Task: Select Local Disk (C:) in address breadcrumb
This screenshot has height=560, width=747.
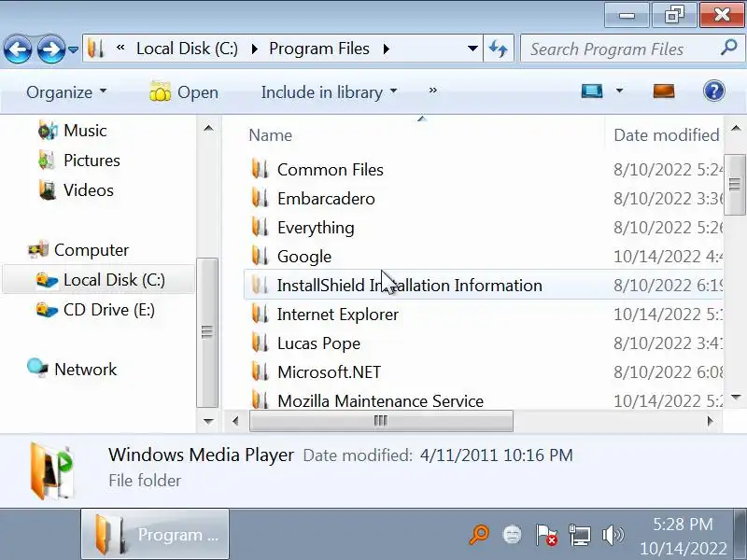Action: click(x=187, y=49)
